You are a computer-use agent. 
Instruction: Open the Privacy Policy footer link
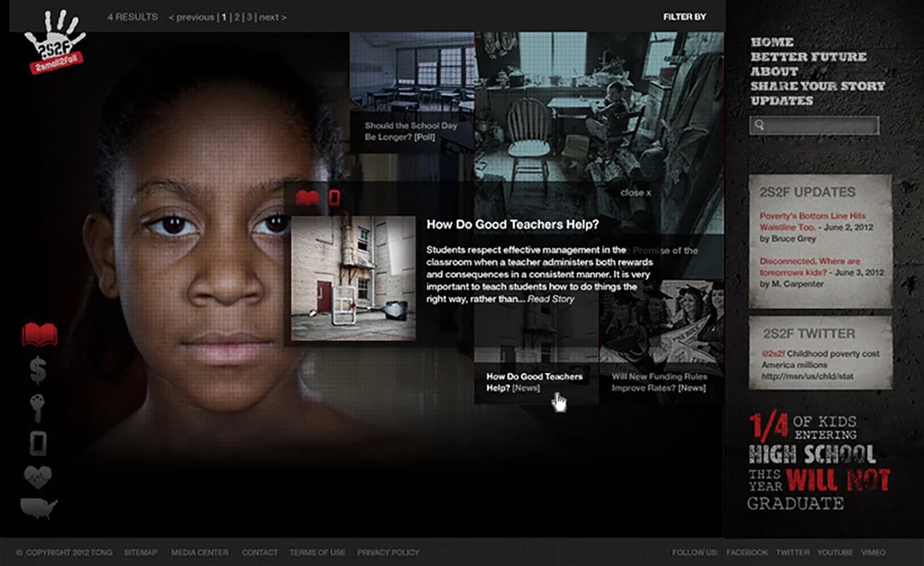(x=388, y=553)
